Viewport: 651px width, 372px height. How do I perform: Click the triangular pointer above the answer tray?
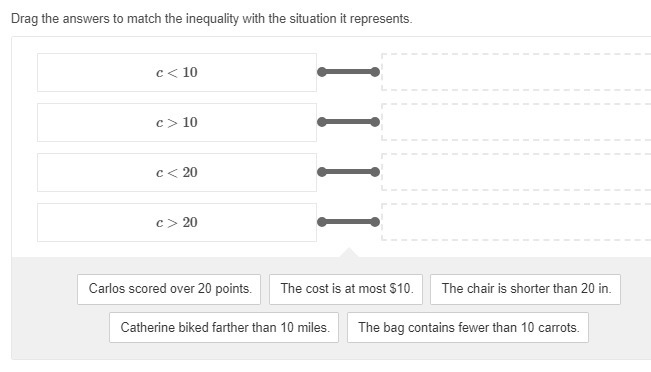click(x=349, y=252)
